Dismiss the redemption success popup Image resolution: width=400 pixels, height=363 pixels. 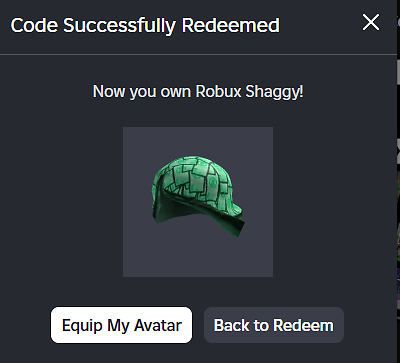point(371,23)
